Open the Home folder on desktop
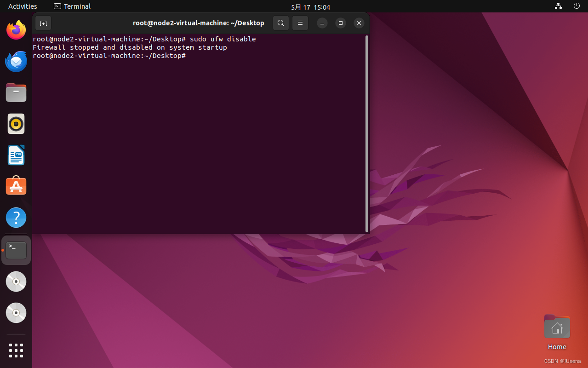Image resolution: width=588 pixels, height=368 pixels. click(x=557, y=333)
